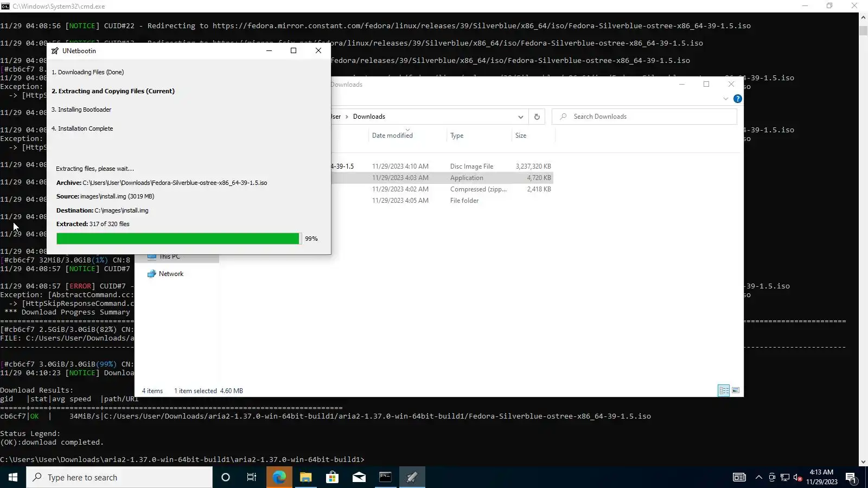Image resolution: width=868 pixels, height=488 pixels.
Task: Open the Windows Start menu
Action: pyautogui.click(x=13, y=477)
